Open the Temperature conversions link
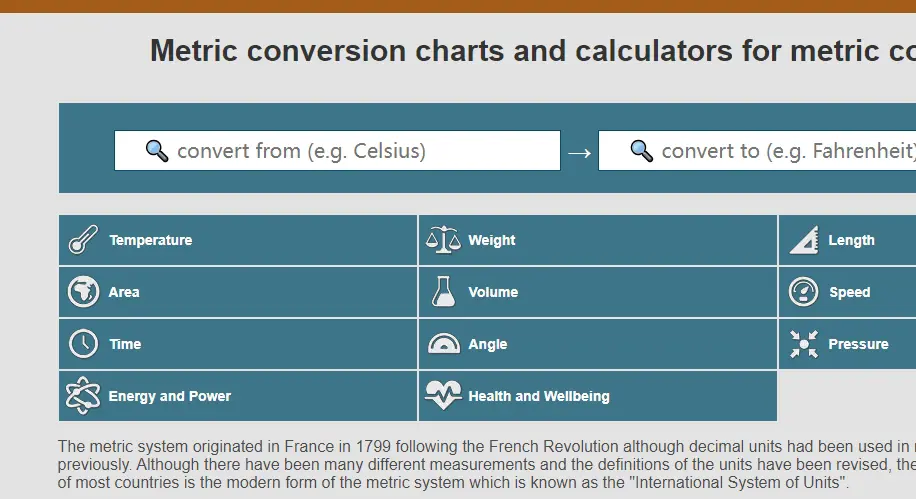 tap(151, 240)
